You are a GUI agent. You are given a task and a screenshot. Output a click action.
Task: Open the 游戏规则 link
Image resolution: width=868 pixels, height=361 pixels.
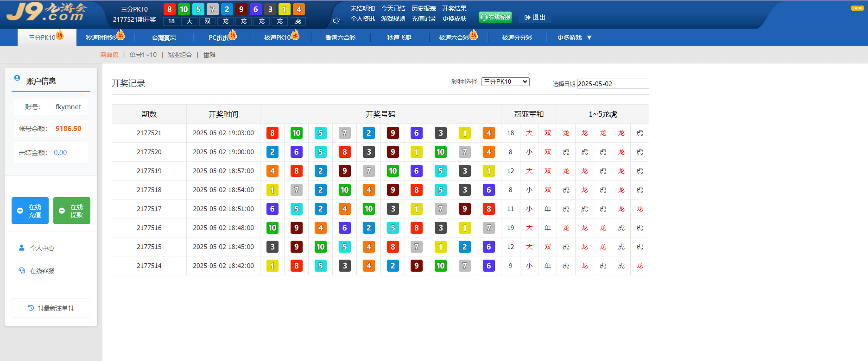click(x=393, y=19)
